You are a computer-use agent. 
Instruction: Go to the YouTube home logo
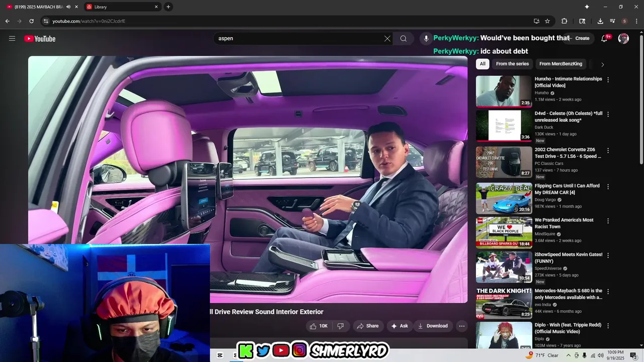click(x=40, y=39)
